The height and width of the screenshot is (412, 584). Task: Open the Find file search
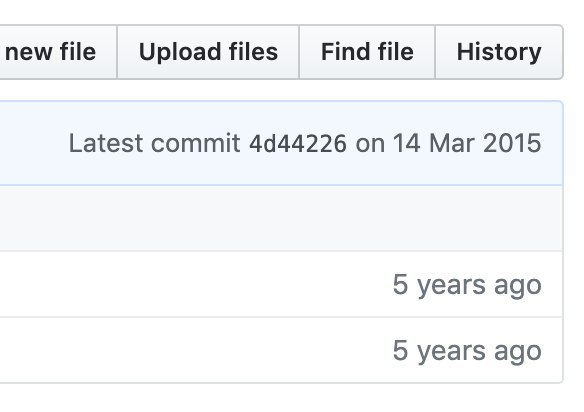coord(367,52)
